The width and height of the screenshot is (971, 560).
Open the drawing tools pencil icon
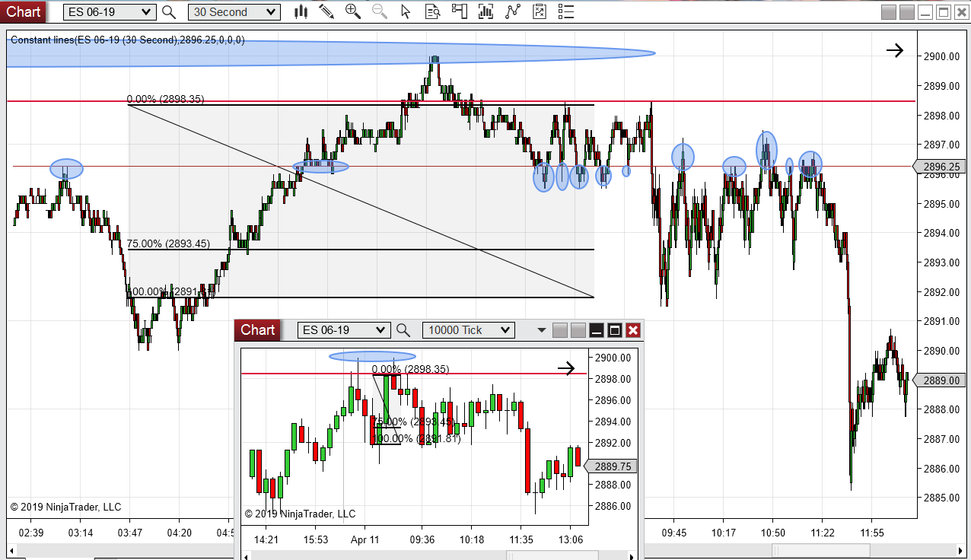point(326,11)
